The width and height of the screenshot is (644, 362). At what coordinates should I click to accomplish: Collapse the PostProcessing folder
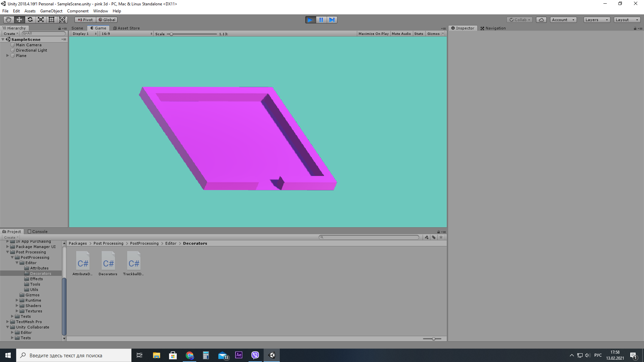pyautogui.click(x=12, y=257)
